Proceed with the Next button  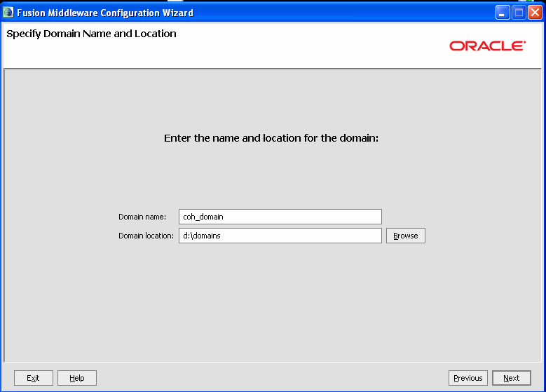tap(511, 378)
